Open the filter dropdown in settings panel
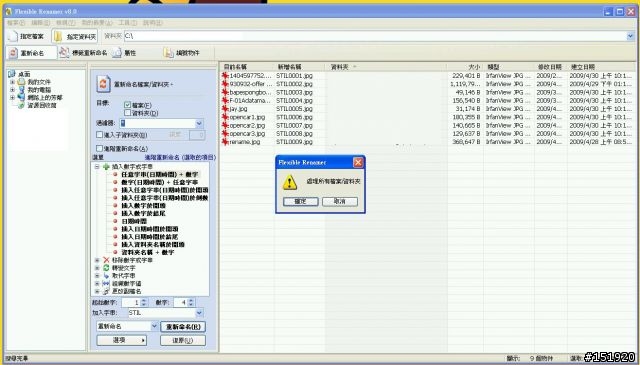This screenshot has width=640, height=365. tap(199, 123)
